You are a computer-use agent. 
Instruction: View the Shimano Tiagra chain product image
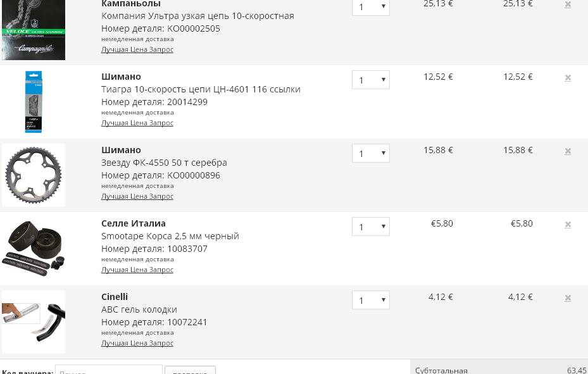(x=34, y=102)
